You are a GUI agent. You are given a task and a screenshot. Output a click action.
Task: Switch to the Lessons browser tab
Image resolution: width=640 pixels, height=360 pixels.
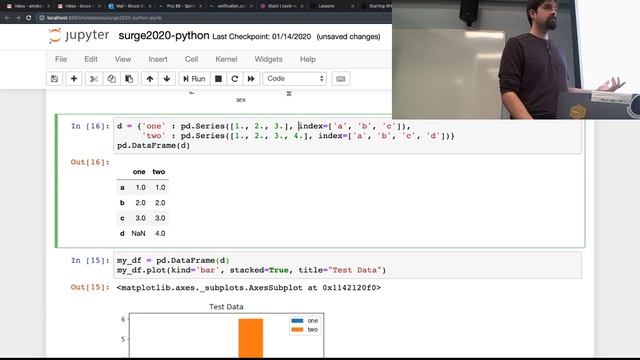coord(331,6)
